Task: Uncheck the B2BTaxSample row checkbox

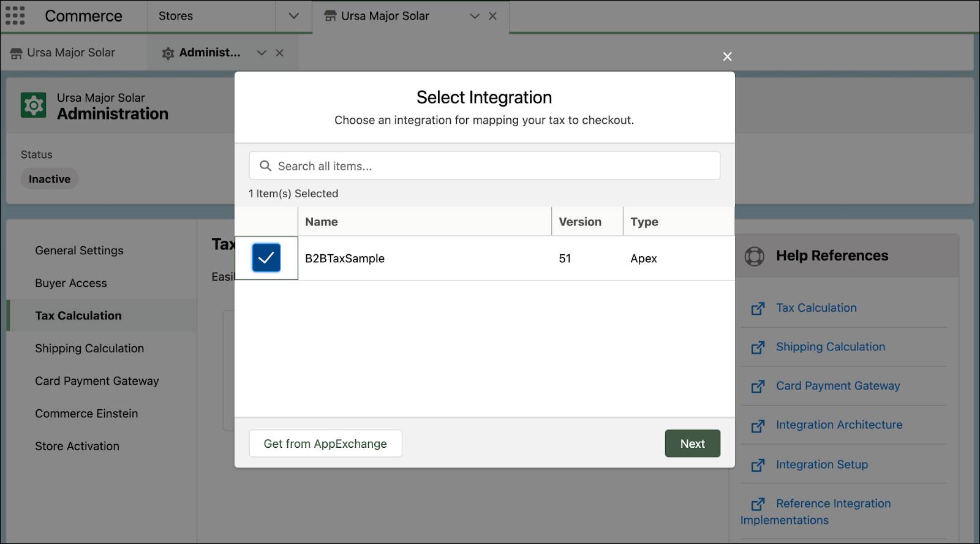Action: click(x=266, y=258)
